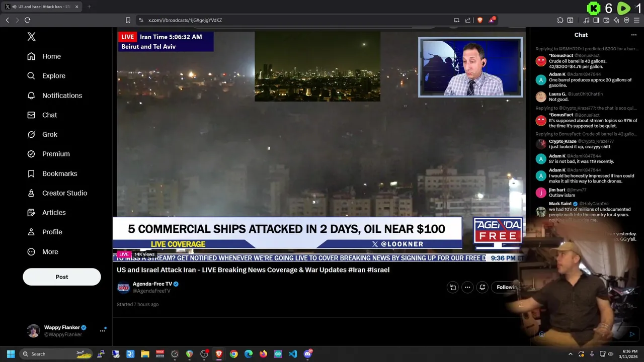Open chat panel options ellipsis
Image resolution: width=644 pixels, height=362 pixels.
click(x=634, y=35)
